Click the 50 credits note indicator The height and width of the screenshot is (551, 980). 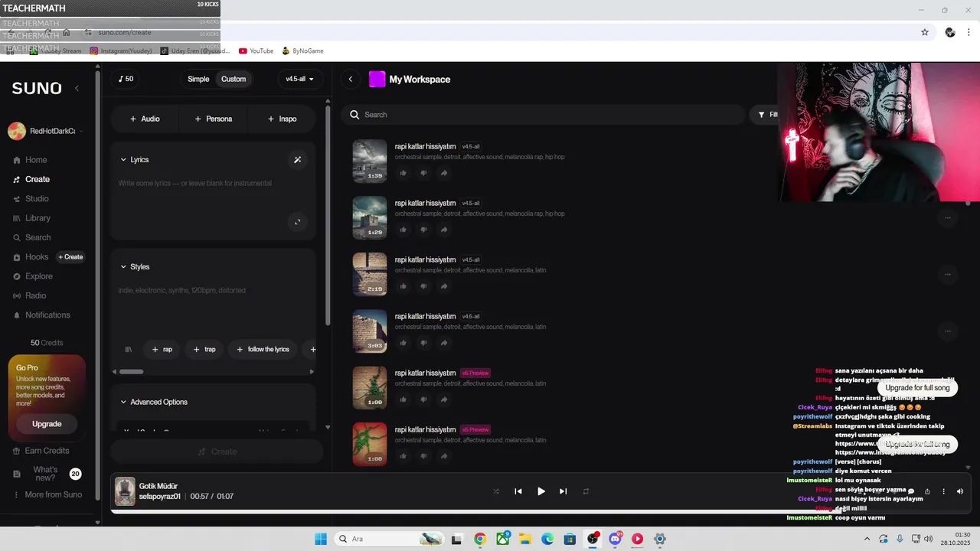(x=126, y=79)
